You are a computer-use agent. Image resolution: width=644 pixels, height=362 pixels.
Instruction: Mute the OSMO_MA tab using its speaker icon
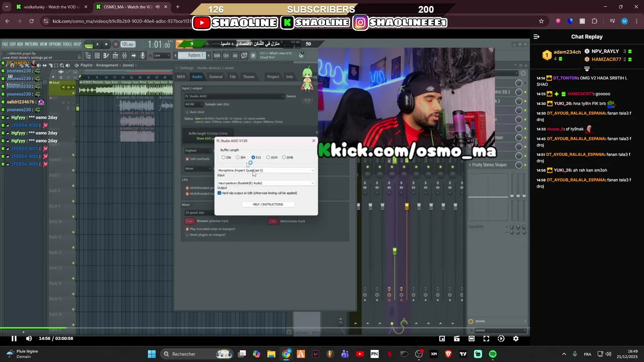pyautogui.click(x=157, y=7)
